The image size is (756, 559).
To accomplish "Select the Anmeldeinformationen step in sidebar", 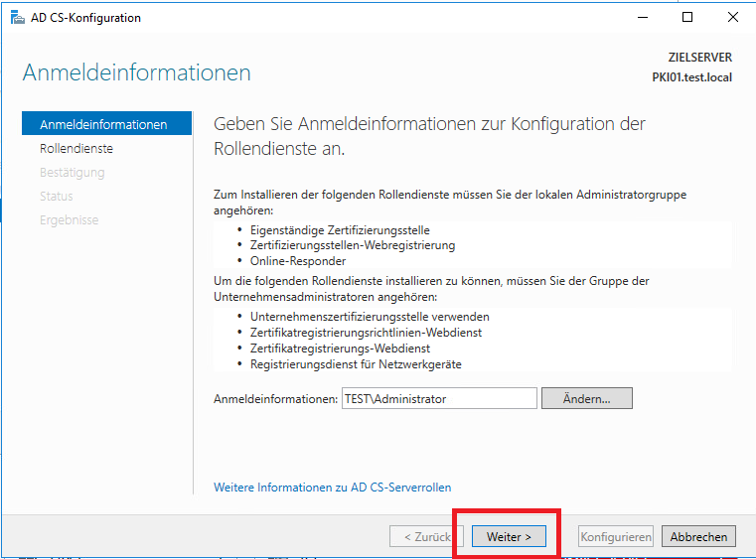I will tap(103, 124).
